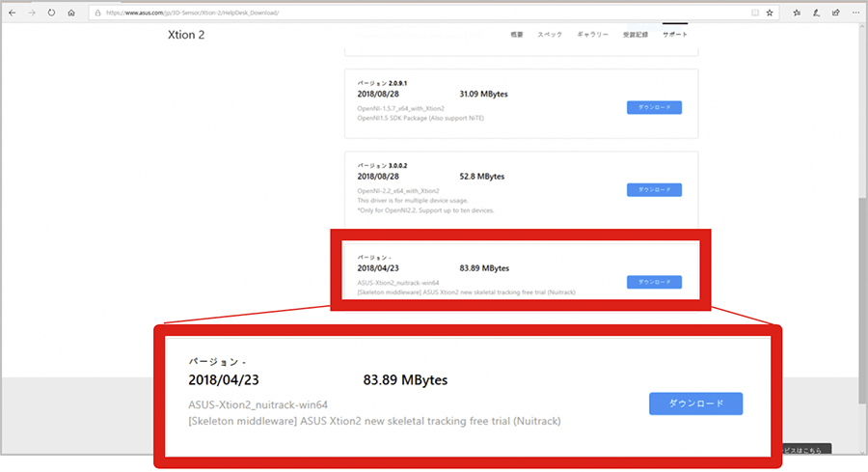
Task: Click the text OpenNI-2.2_x64_with_Xtion2
Action: (398, 191)
